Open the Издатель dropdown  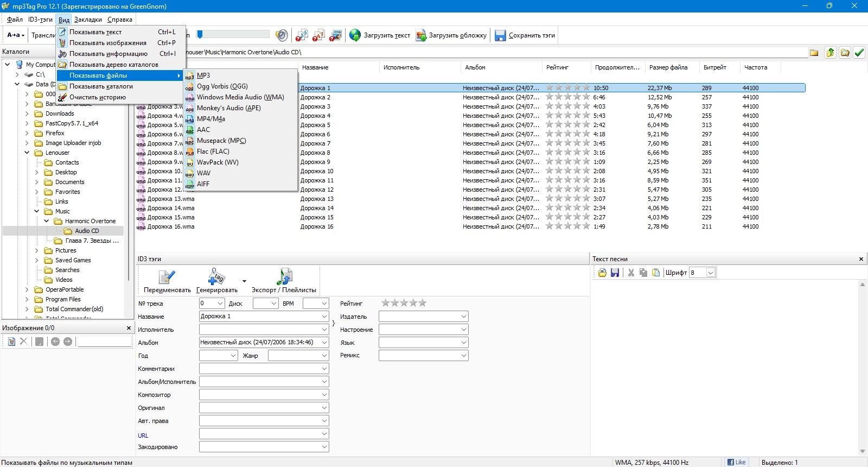[463, 317]
